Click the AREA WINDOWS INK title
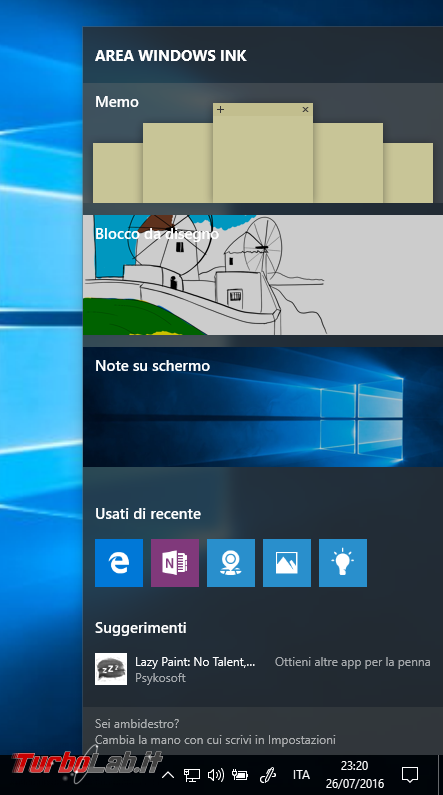 [171, 56]
